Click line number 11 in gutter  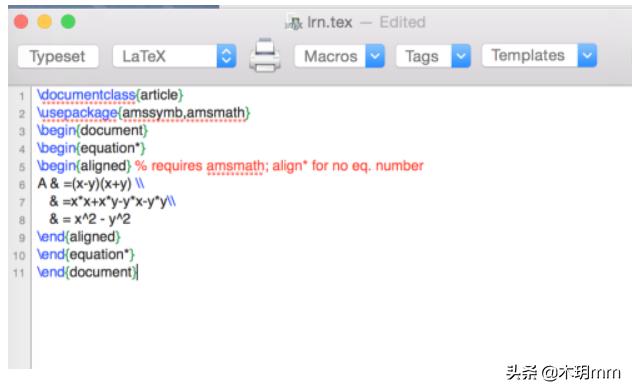point(19,274)
